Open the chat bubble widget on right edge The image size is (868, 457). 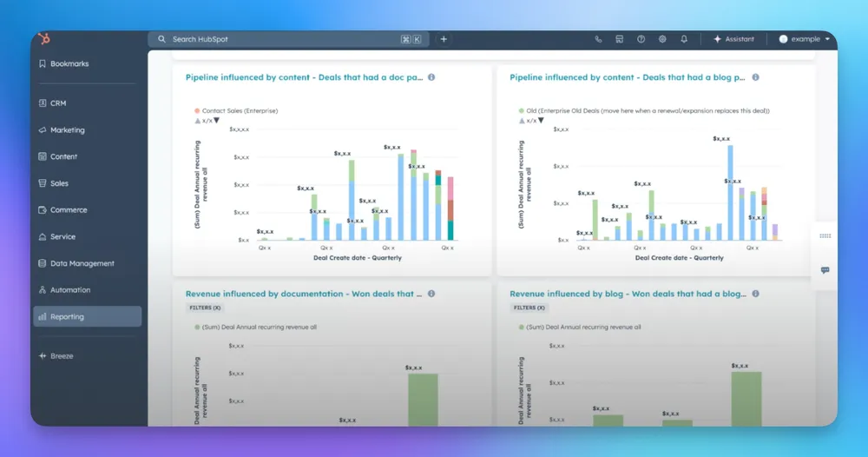coord(825,270)
